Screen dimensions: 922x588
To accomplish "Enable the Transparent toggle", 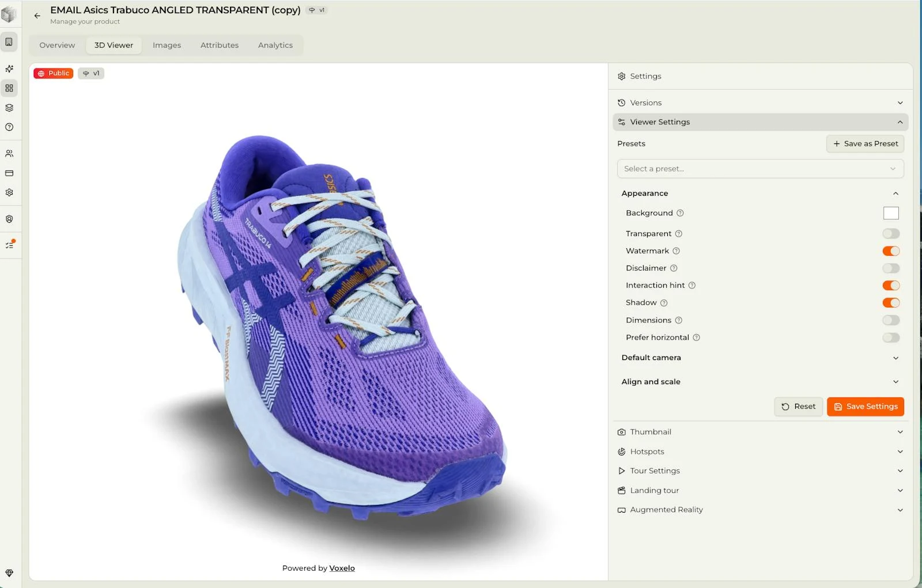I will pyautogui.click(x=891, y=234).
